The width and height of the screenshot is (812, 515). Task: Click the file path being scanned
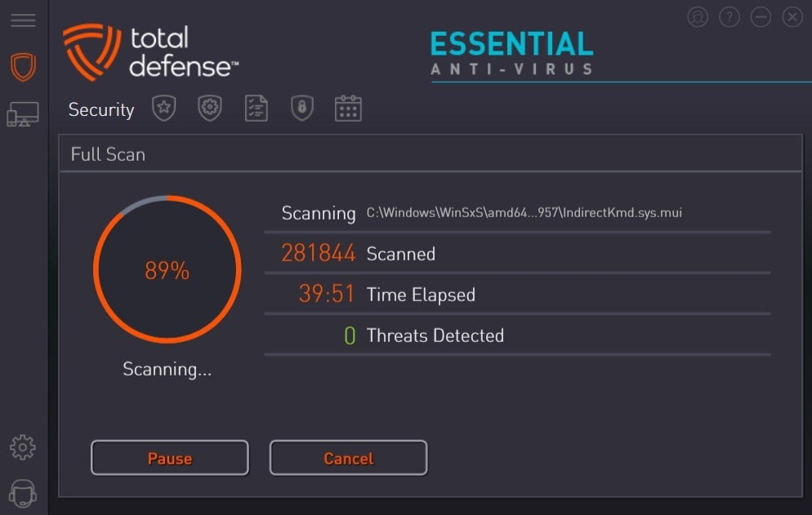(x=524, y=213)
